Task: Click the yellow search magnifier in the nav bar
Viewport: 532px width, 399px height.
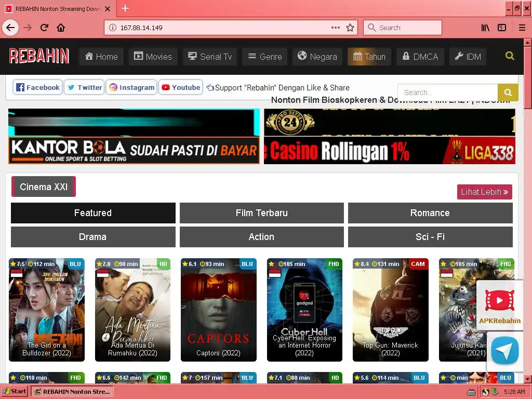Action: pyautogui.click(x=510, y=56)
